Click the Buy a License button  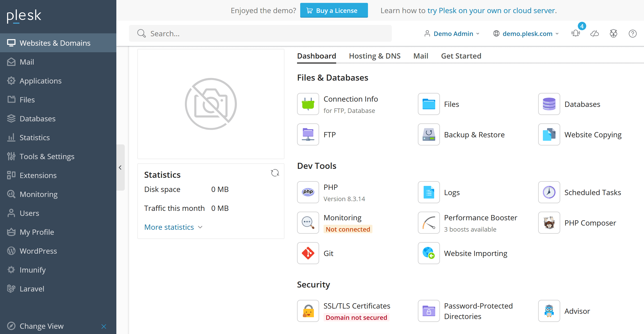point(334,11)
